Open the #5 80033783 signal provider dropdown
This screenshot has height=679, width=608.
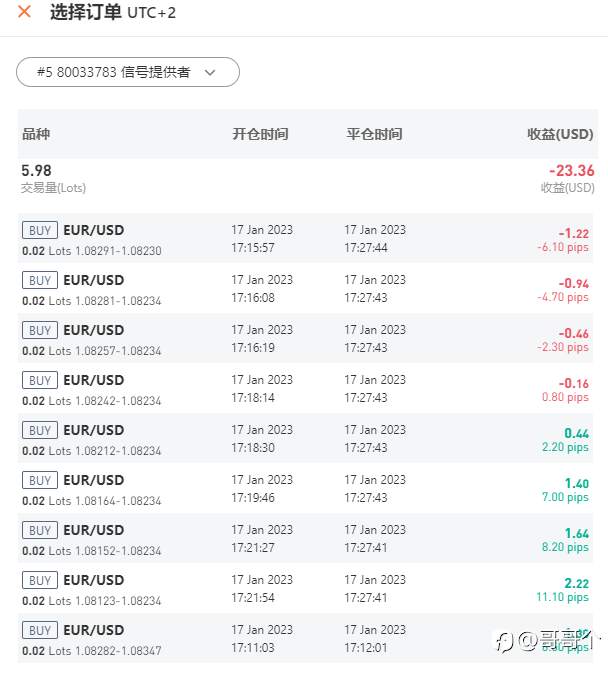(x=128, y=72)
